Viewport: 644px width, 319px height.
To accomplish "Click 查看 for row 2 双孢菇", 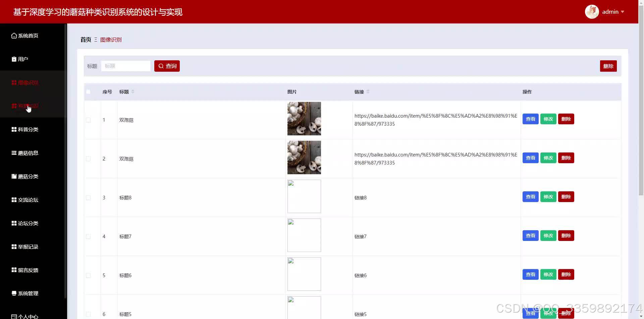I will (530, 158).
